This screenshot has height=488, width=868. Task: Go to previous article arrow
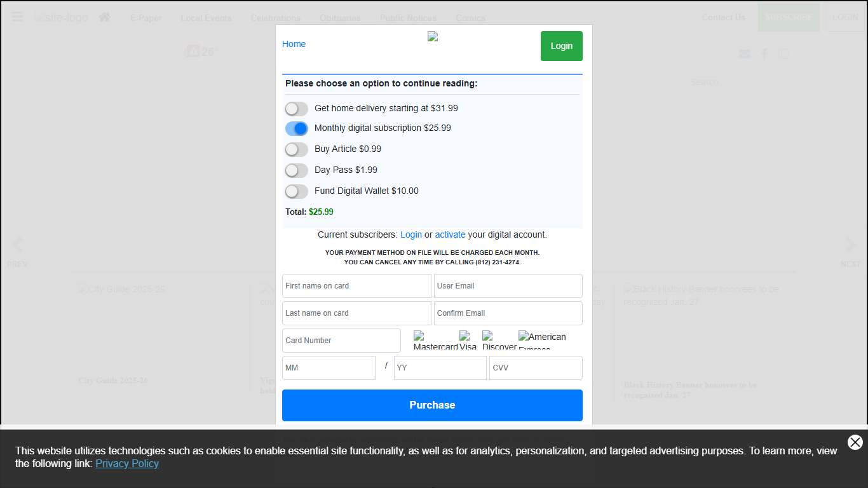click(x=17, y=245)
